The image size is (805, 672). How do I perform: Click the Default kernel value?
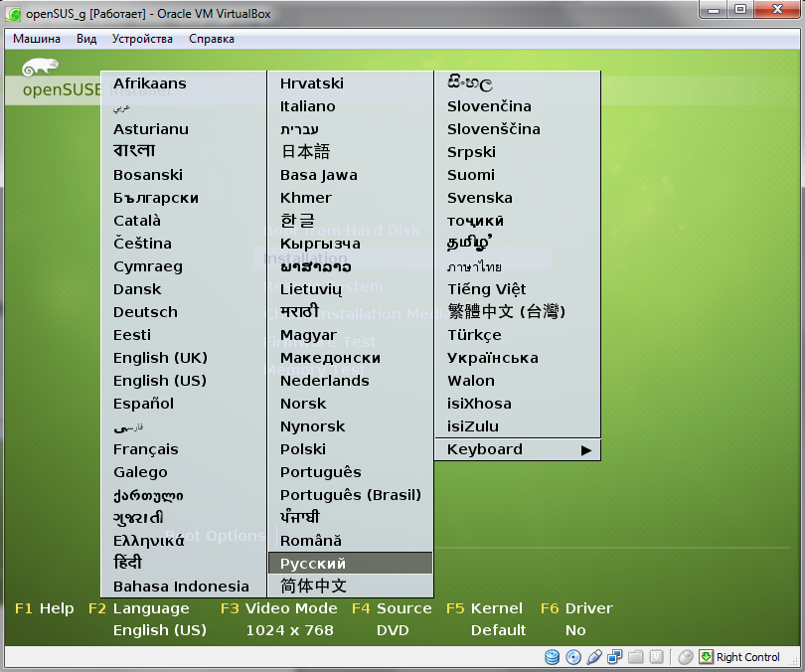point(499,630)
